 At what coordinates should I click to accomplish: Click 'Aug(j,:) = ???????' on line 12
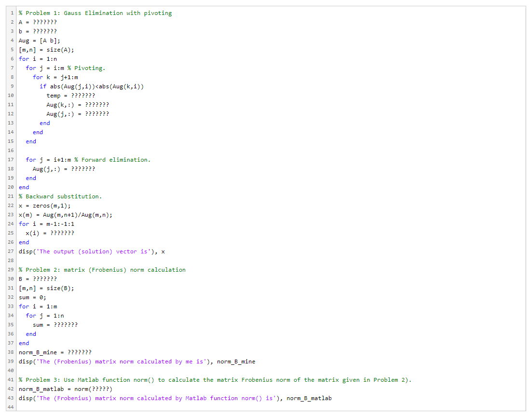tap(78, 114)
